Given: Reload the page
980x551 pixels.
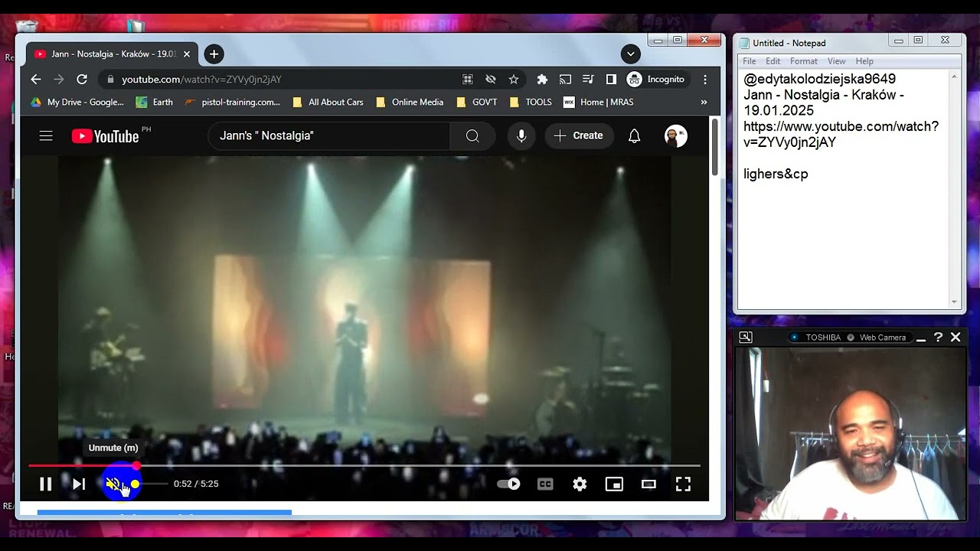Looking at the screenshot, I should pyautogui.click(x=82, y=79).
